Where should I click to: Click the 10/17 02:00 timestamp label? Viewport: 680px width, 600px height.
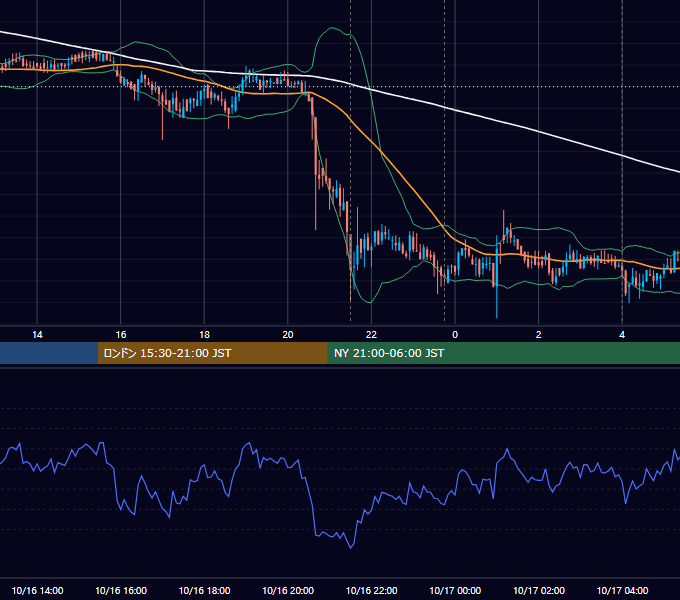click(x=539, y=590)
